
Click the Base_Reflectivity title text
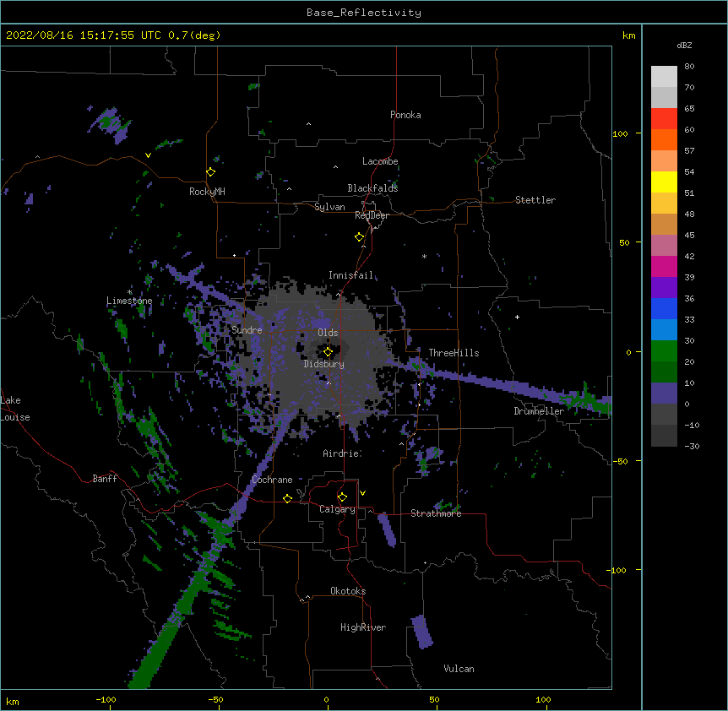coord(364,13)
